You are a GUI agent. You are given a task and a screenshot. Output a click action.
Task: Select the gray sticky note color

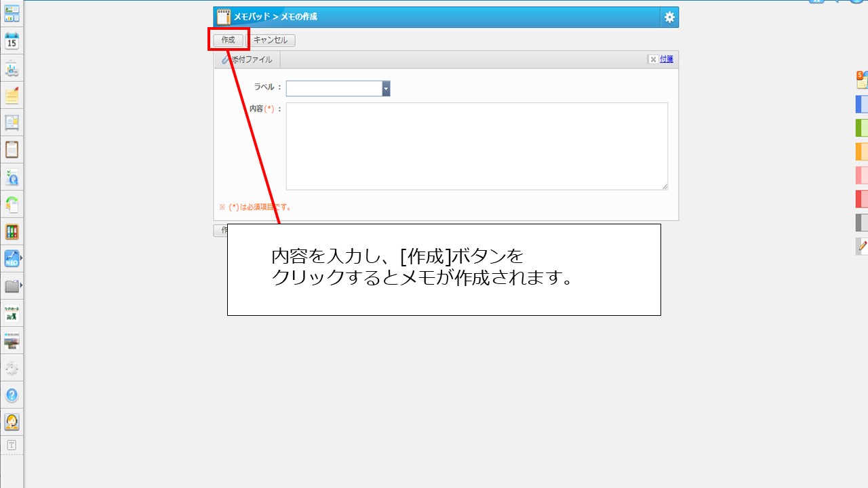coord(862,222)
